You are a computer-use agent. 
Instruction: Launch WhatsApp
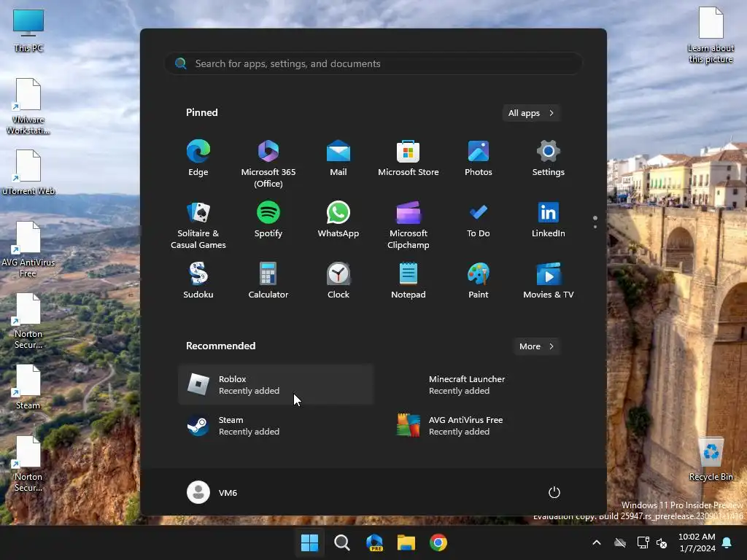(338, 219)
